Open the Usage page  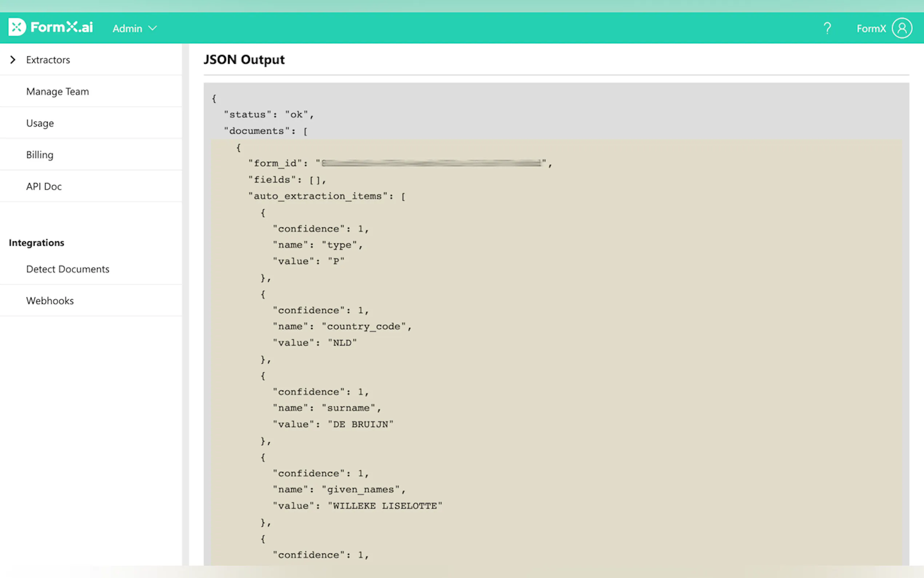pyautogui.click(x=40, y=123)
